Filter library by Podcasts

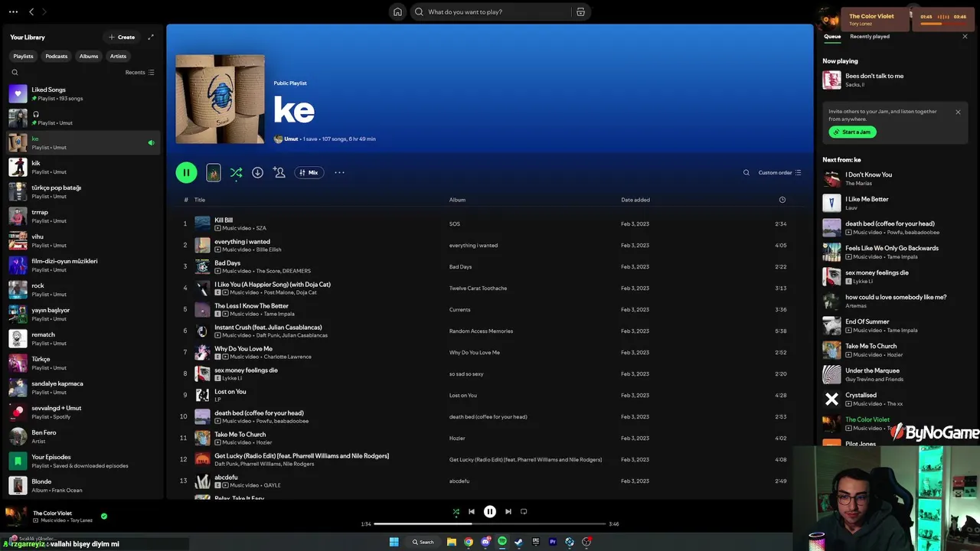point(57,56)
